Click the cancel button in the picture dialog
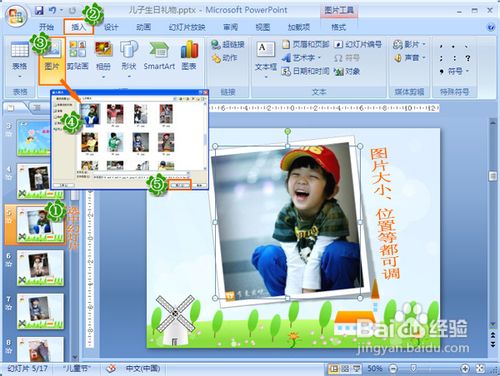The width and height of the screenshot is (500, 376). [199, 185]
